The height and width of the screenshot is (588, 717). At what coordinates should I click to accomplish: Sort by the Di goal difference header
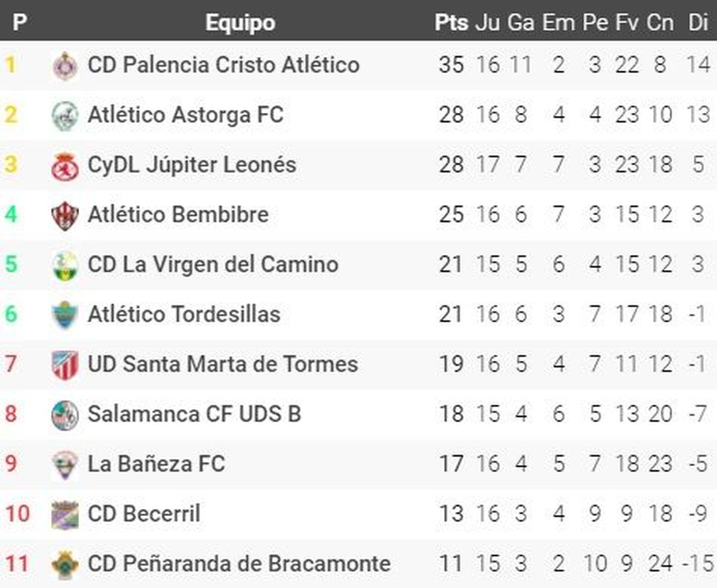coord(698,22)
